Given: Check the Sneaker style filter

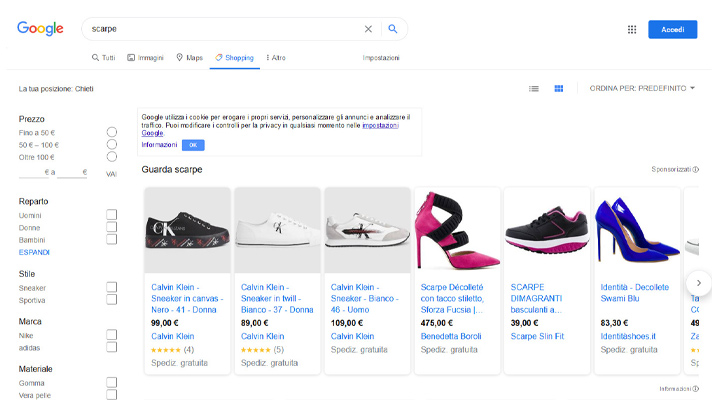Looking at the screenshot, I should pyautogui.click(x=112, y=287).
